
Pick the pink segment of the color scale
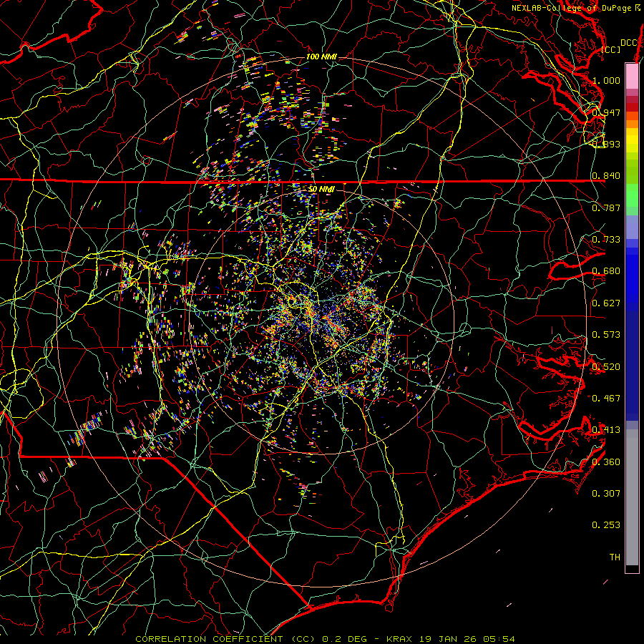[x=632, y=76]
